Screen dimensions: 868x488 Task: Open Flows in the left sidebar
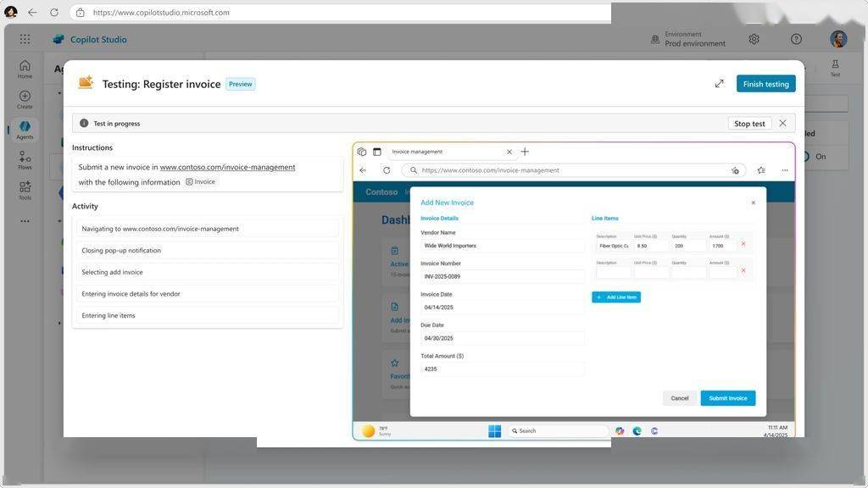tap(25, 160)
